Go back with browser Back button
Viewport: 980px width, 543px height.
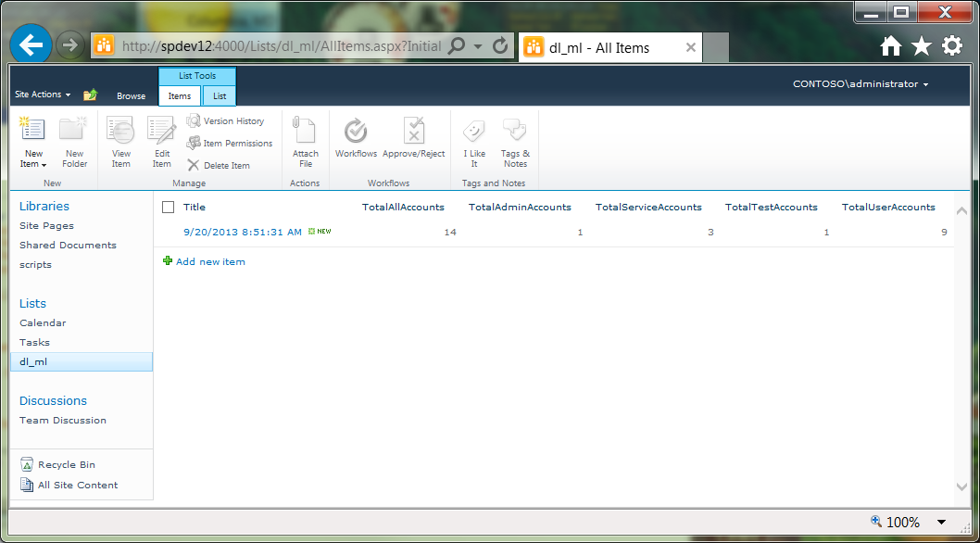pos(31,44)
